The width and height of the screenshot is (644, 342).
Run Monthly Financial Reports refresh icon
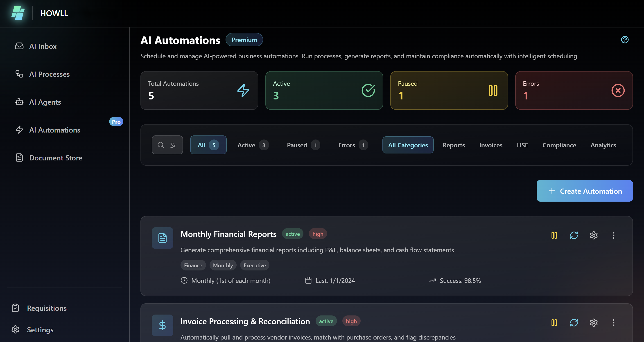pos(574,235)
